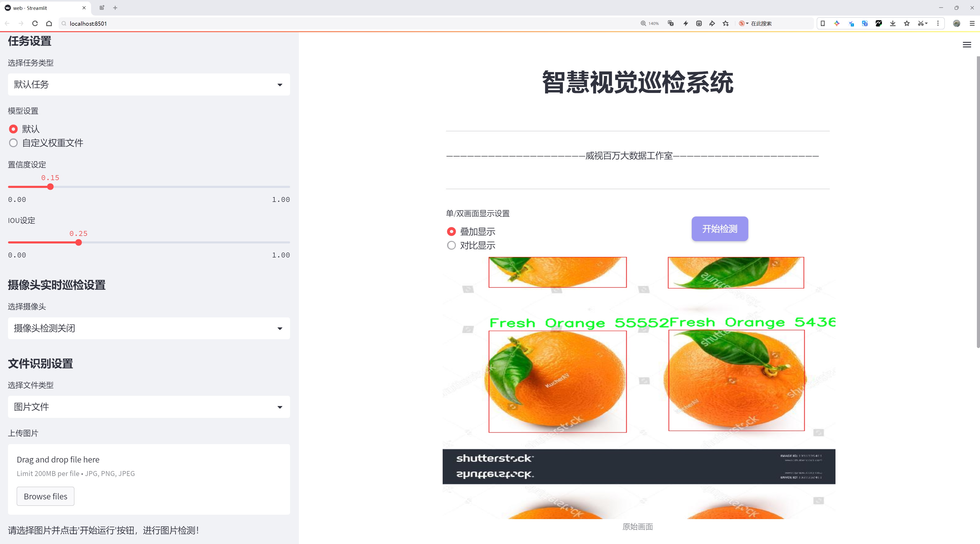
Task: Click the 140% zoom level indicator
Action: 650,23
